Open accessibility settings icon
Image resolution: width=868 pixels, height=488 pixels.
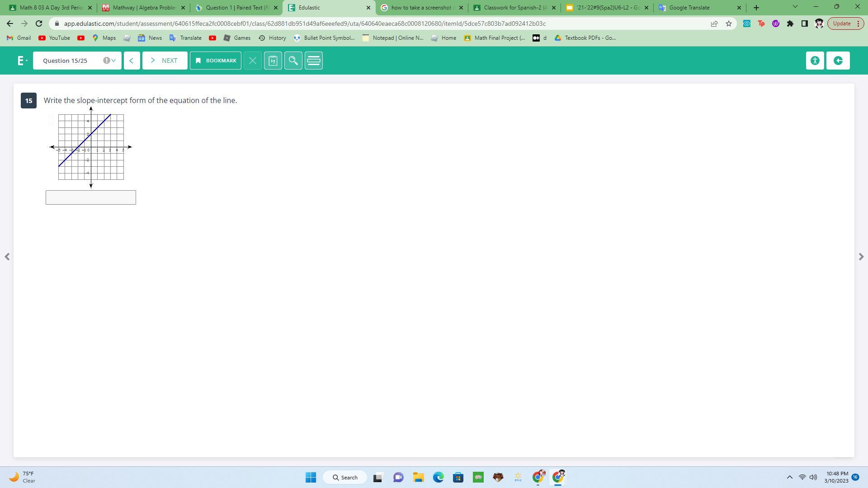click(815, 61)
